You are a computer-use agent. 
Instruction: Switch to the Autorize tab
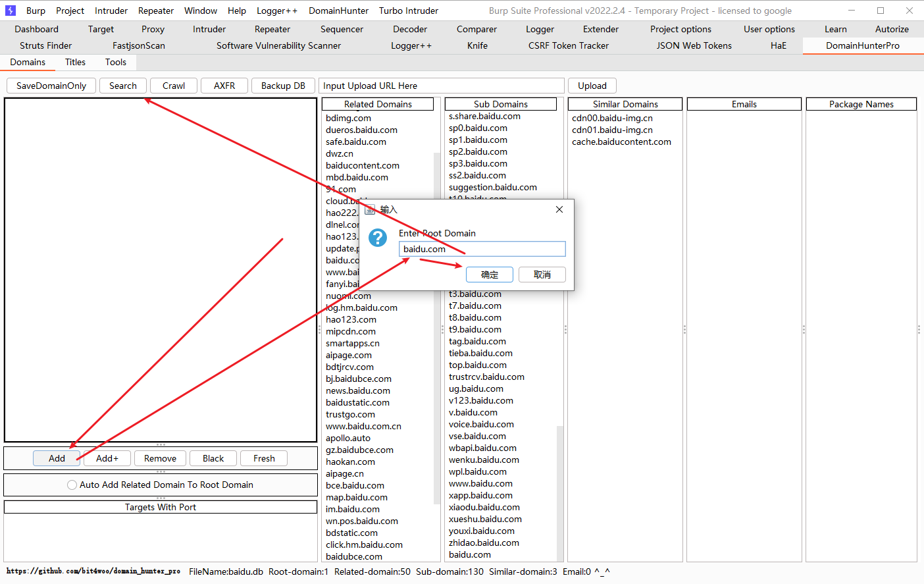892,29
